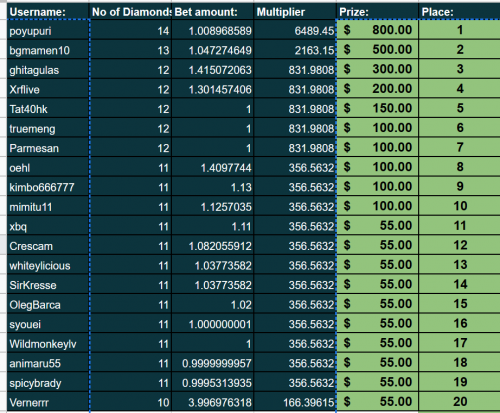This screenshot has width=500, height=413.
Task: Click the place cell showing 20
Action: pyautogui.click(x=459, y=402)
